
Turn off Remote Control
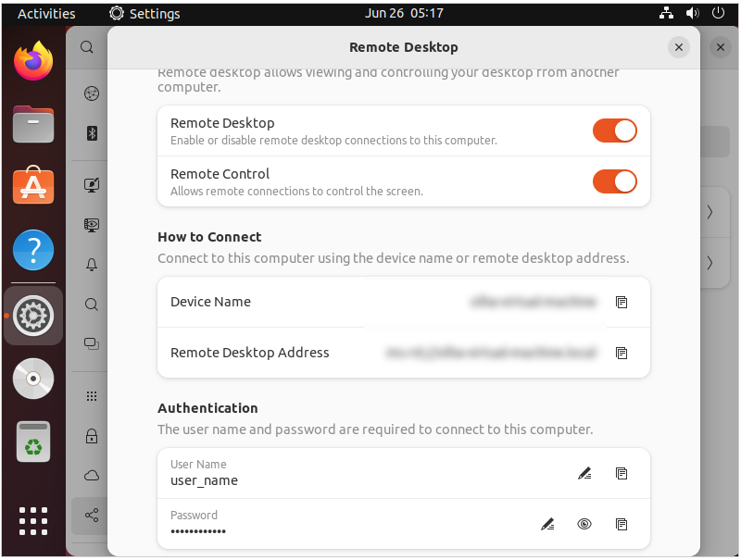point(614,181)
